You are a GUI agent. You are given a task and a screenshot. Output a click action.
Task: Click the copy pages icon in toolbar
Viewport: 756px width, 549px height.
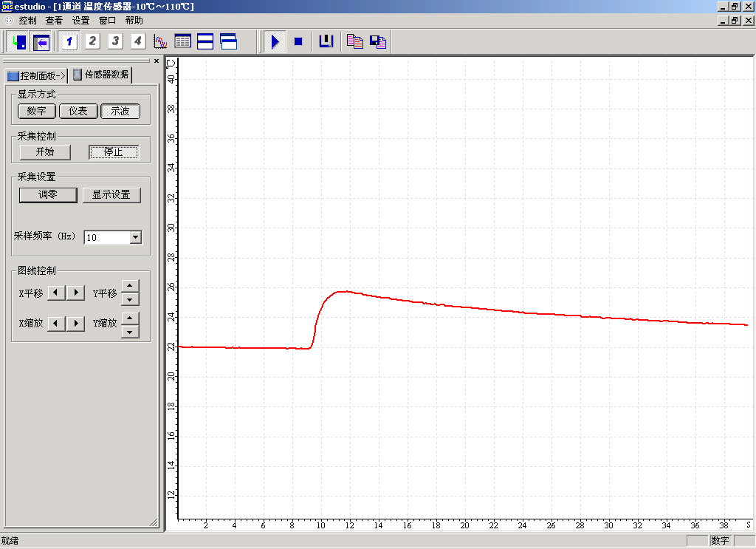(x=355, y=41)
